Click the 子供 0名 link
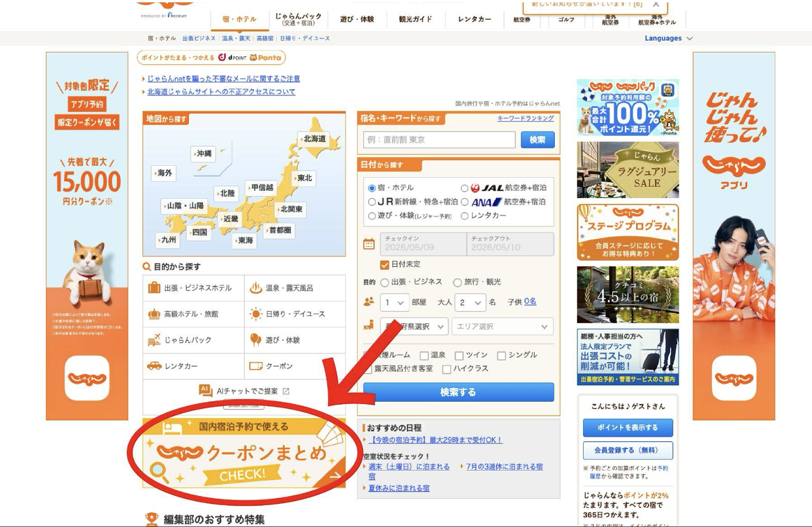Screen dimensions: 812x527 coord(530,302)
